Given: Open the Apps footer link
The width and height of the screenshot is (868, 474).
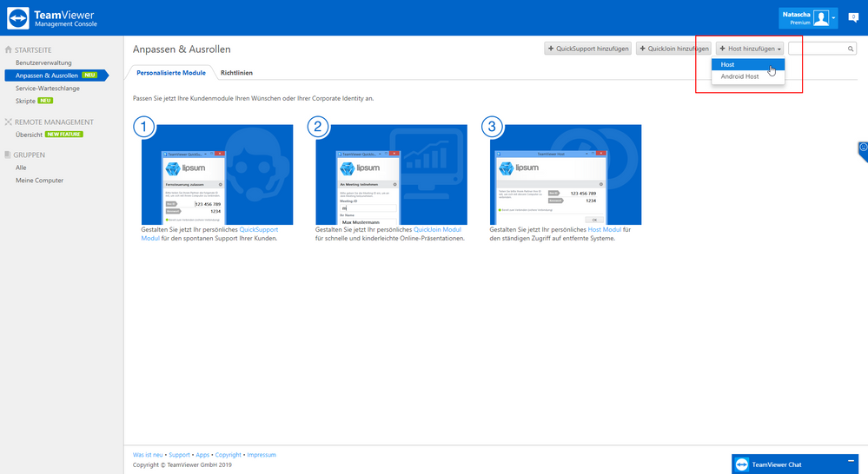Looking at the screenshot, I should (202, 455).
